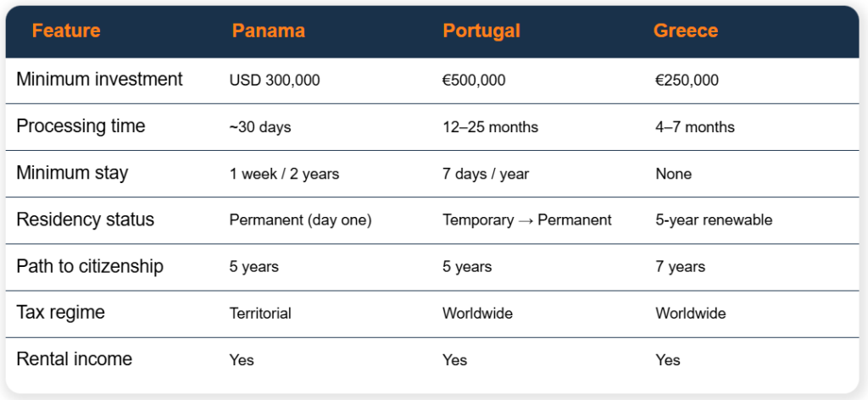Click the €500,000 cell for Portugal
This screenshot has height=400, width=868.
coord(474,81)
